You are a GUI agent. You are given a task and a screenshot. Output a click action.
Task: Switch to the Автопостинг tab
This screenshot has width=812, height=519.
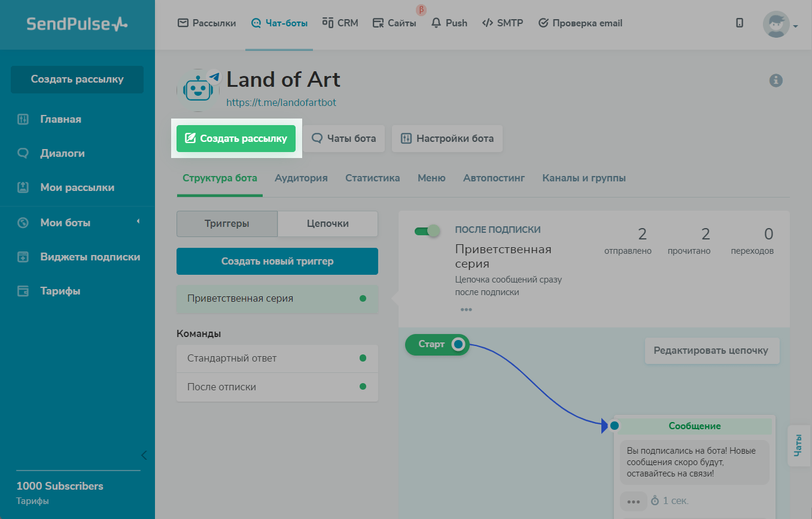494,178
